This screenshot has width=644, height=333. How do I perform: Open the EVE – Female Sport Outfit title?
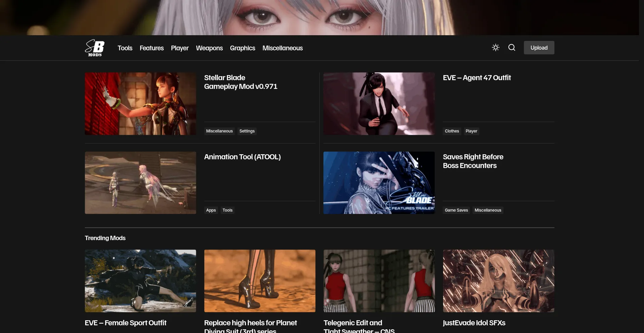click(125, 323)
